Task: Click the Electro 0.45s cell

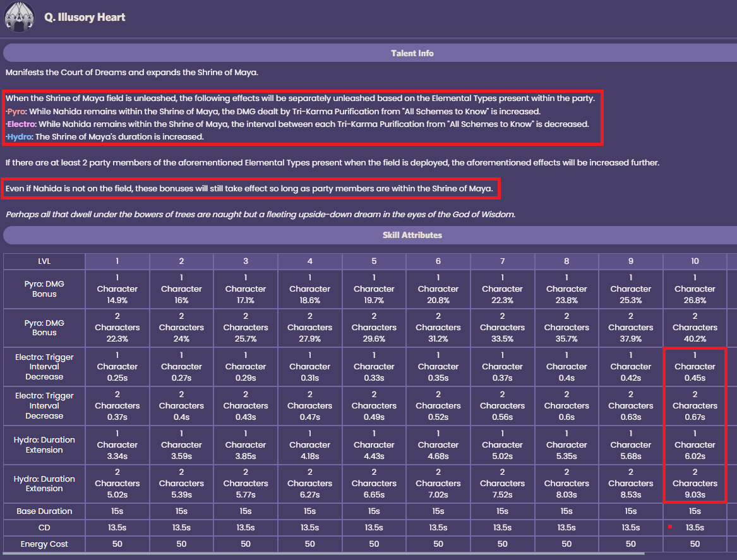Action: coord(695,366)
